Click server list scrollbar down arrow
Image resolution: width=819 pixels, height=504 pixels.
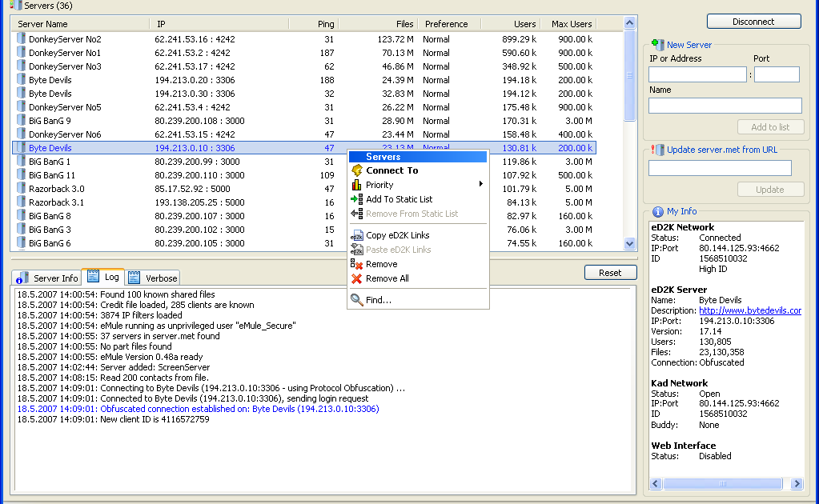[629, 243]
